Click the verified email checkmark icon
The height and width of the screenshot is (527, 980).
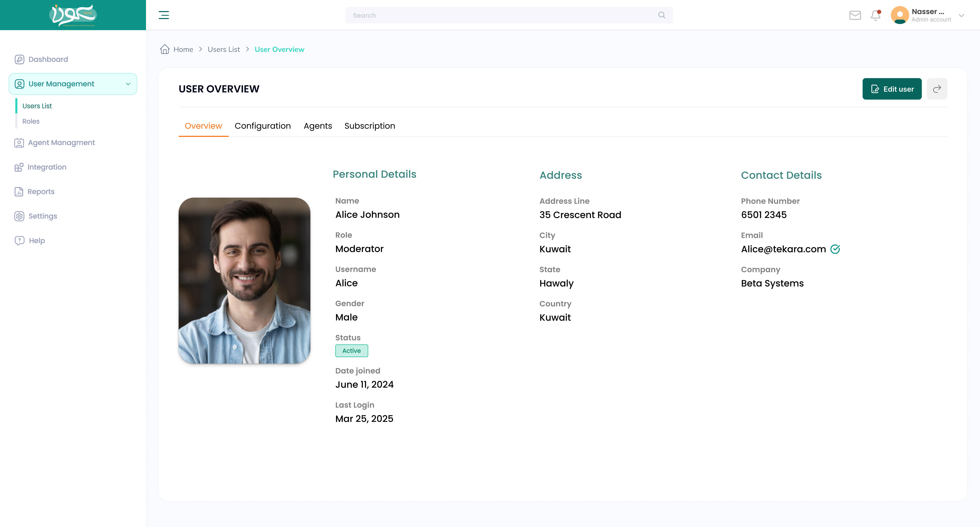tap(835, 249)
